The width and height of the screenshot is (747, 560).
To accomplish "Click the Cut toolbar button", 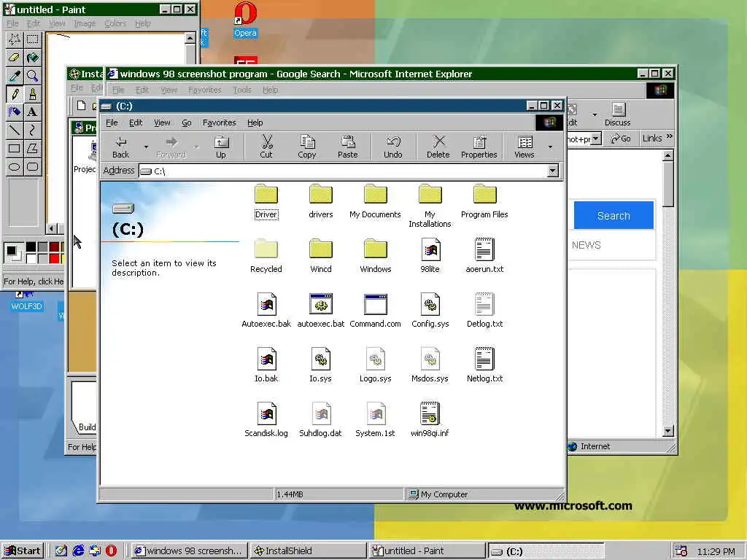I will point(266,147).
